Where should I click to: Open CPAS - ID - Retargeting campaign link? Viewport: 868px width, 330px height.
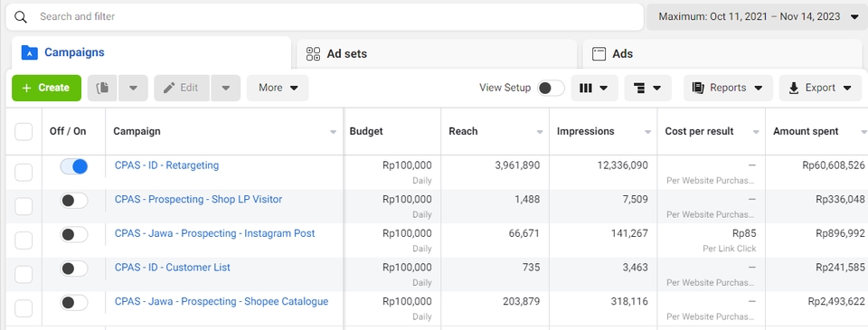166,165
